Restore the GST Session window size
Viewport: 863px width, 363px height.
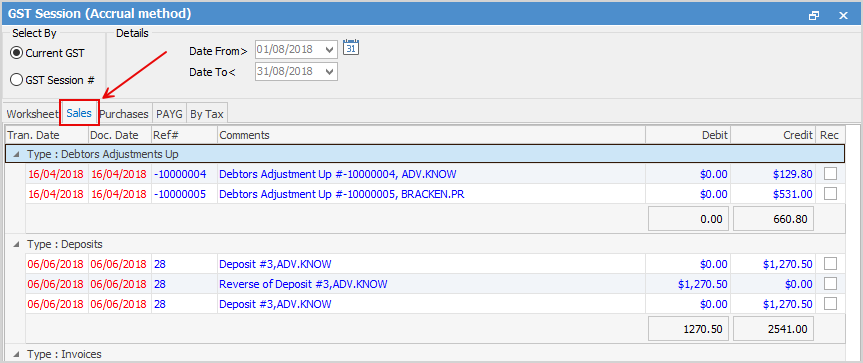pos(813,15)
